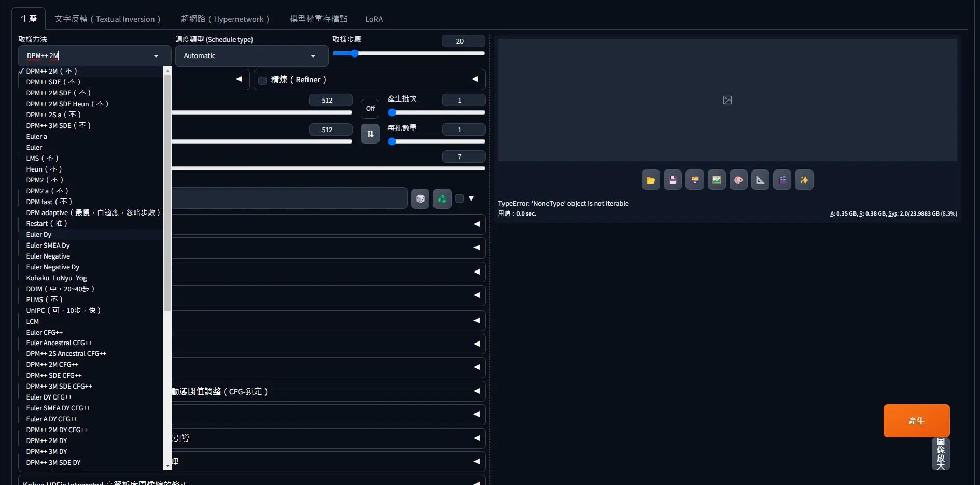Click the 取樣步驟 sampling steps slider
Image resolution: width=980 pixels, height=485 pixels.
(409, 53)
